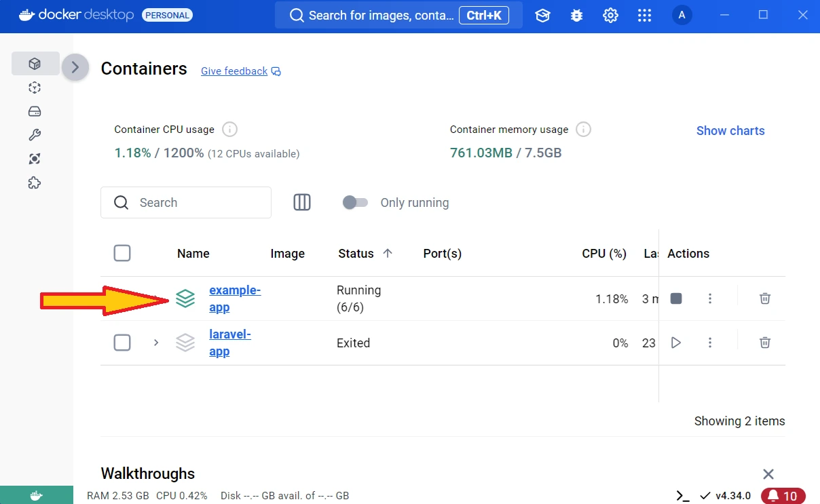The height and width of the screenshot is (504, 820).
Task: Open the manage columns icon
Action: 302,202
